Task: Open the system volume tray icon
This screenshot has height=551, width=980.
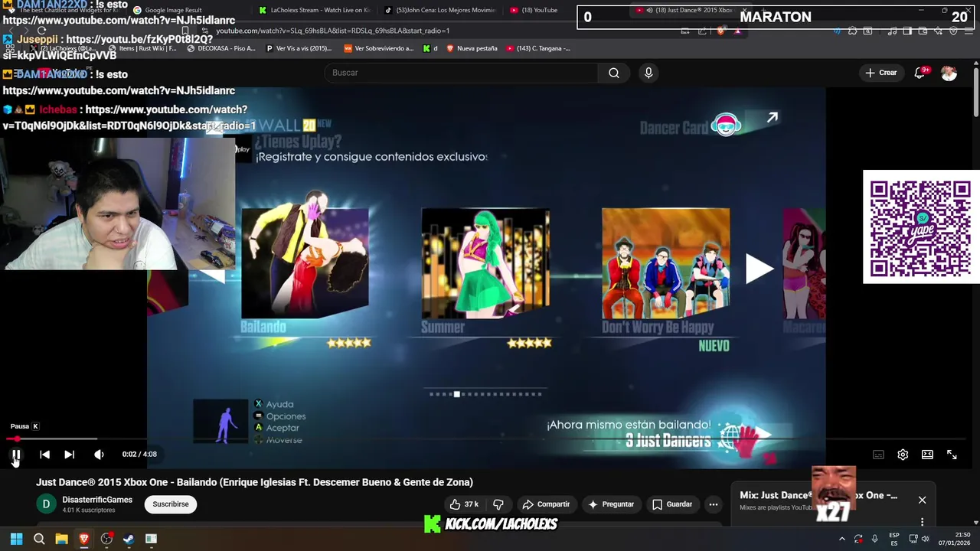Action: (926, 539)
